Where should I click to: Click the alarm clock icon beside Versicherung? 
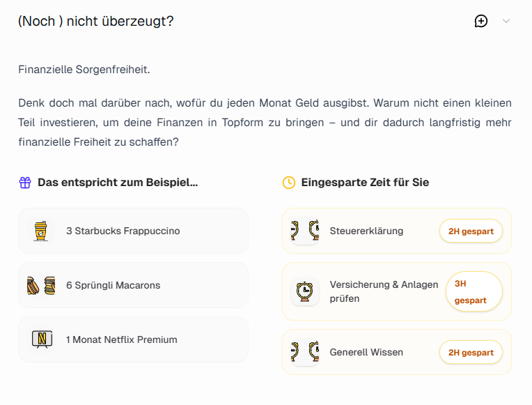pos(304,291)
